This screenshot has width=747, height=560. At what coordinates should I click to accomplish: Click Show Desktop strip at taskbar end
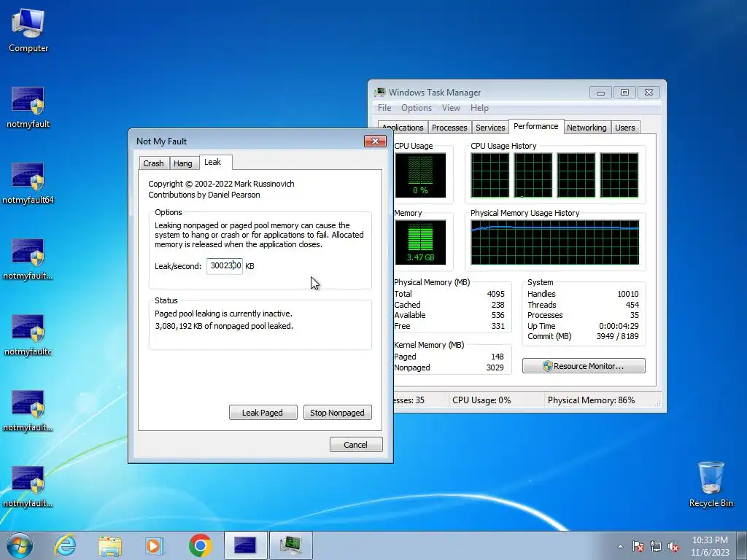743,545
